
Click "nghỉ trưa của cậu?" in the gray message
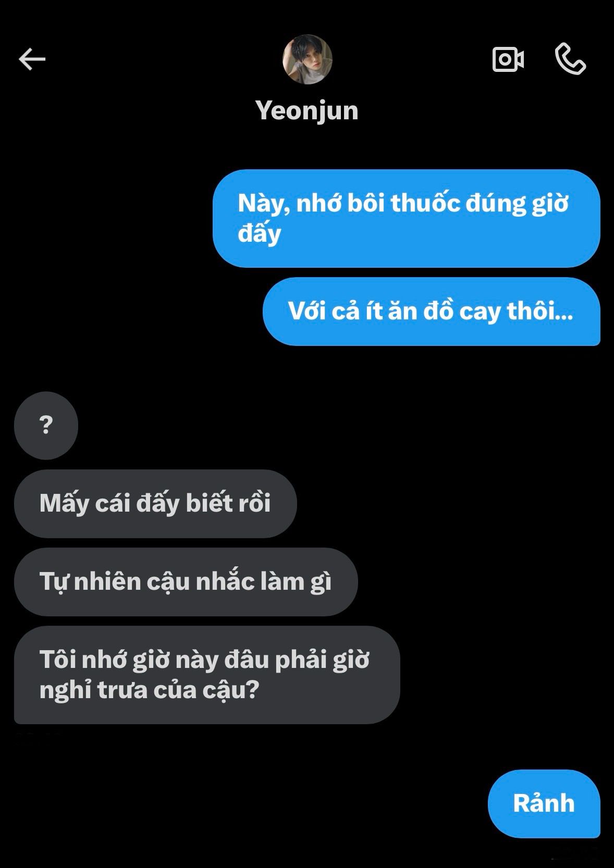(150, 690)
